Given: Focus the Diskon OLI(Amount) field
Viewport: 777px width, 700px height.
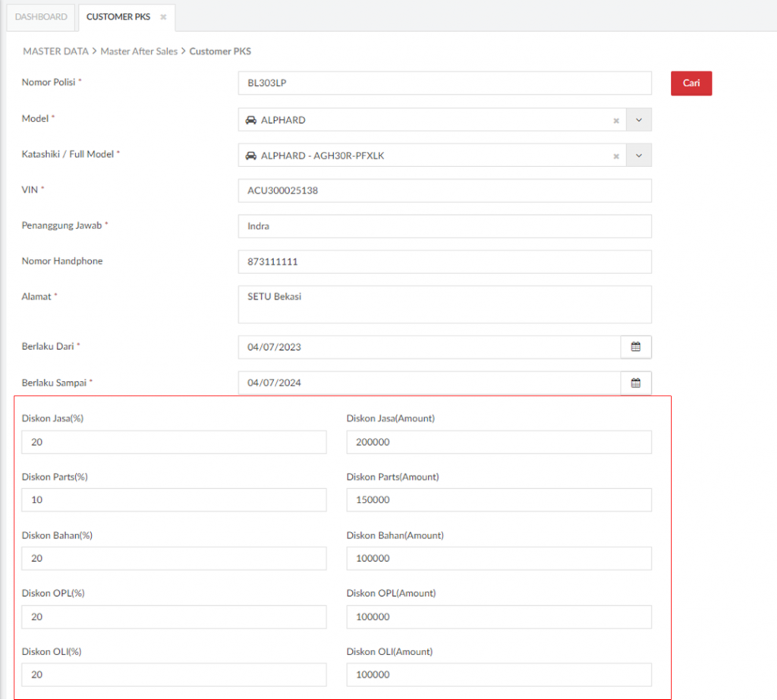Looking at the screenshot, I should (499, 675).
